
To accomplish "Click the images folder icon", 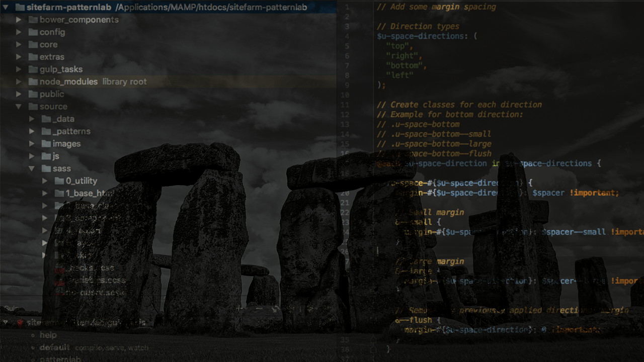I will click(46, 144).
